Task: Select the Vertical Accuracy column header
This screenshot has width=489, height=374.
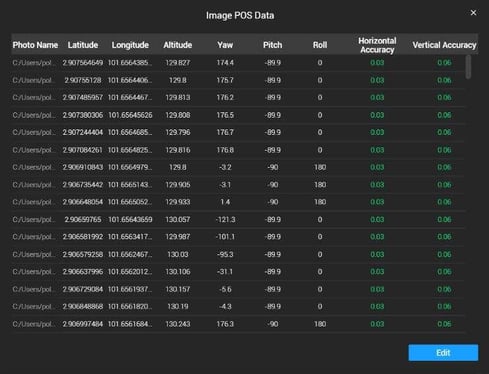Action: [444, 45]
